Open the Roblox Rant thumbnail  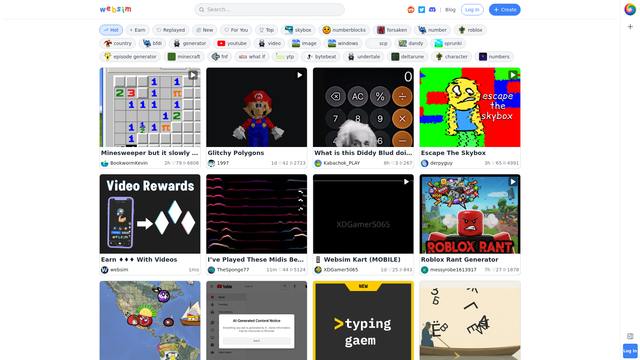click(470, 214)
